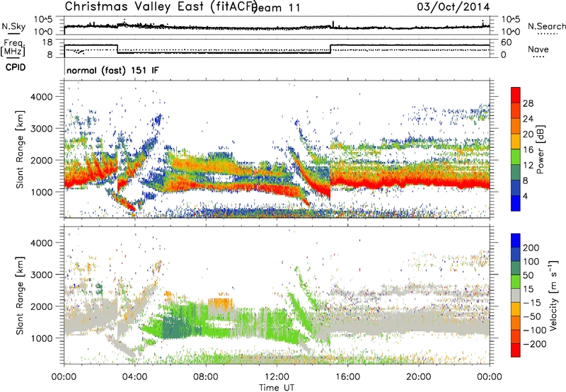Click the "Slant Range [km]" label of power panel
The image size is (566, 392).
pos(20,149)
